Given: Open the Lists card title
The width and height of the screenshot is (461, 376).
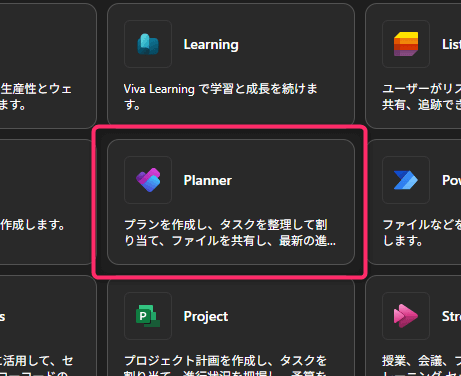Looking at the screenshot, I should click(451, 44).
